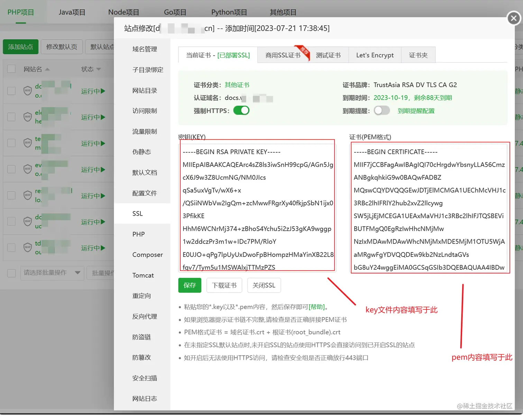This screenshot has width=523, height=420.
Task: Open 网站日志 in the side menu
Action: pos(145,399)
